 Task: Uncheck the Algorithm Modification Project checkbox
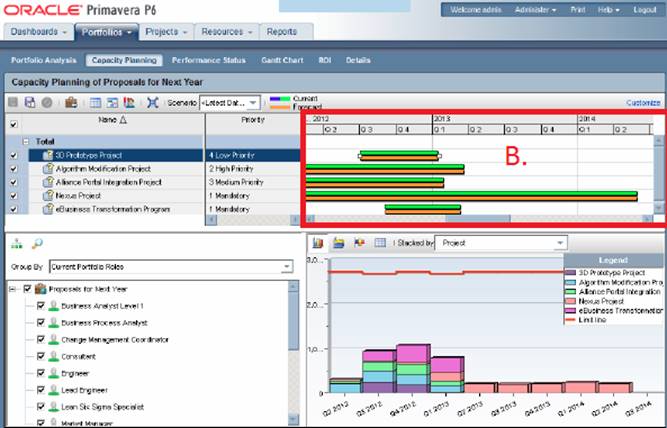(x=14, y=169)
